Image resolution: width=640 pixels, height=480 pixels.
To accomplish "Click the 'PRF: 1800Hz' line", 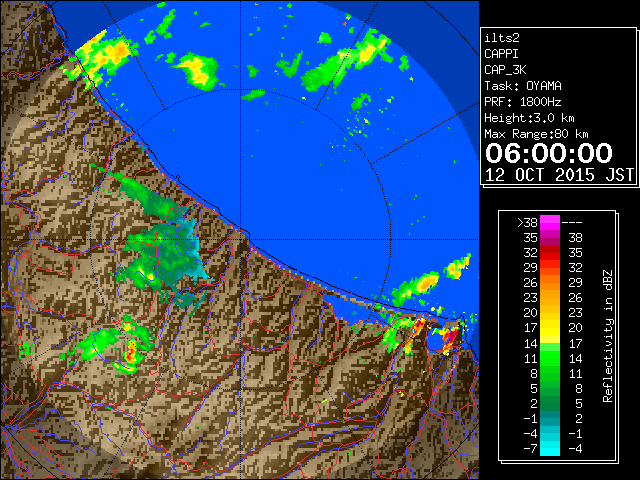I will click(523, 102).
